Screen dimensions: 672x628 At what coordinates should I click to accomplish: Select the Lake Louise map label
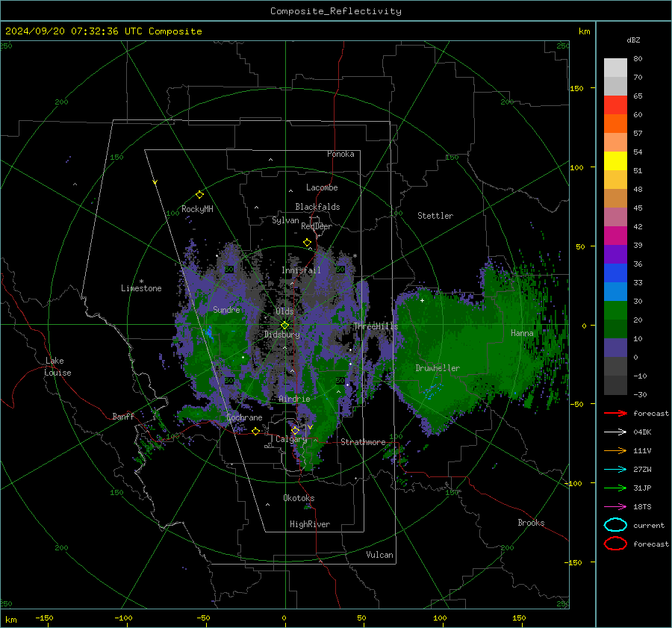(58, 367)
